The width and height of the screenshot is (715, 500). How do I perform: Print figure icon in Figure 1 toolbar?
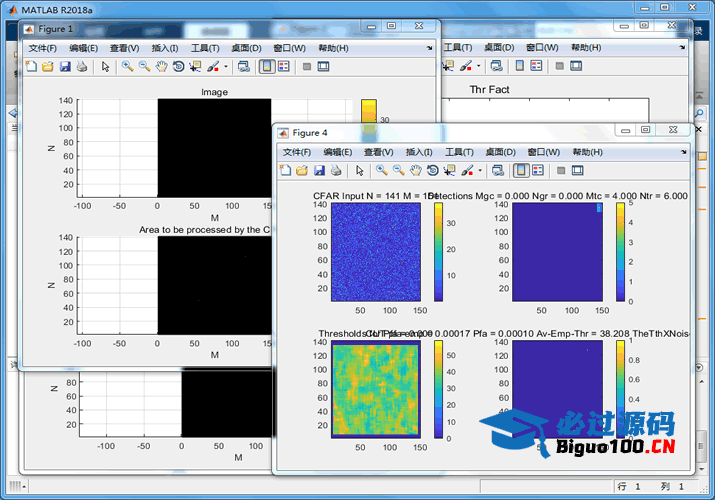coord(82,67)
